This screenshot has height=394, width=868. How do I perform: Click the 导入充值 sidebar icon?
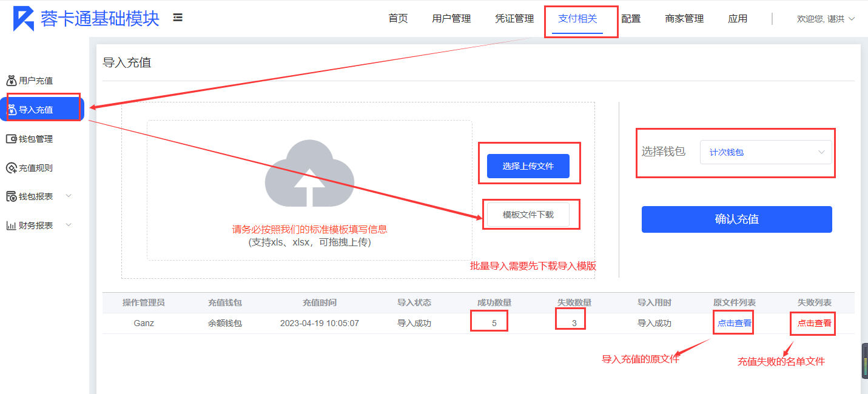[11, 110]
